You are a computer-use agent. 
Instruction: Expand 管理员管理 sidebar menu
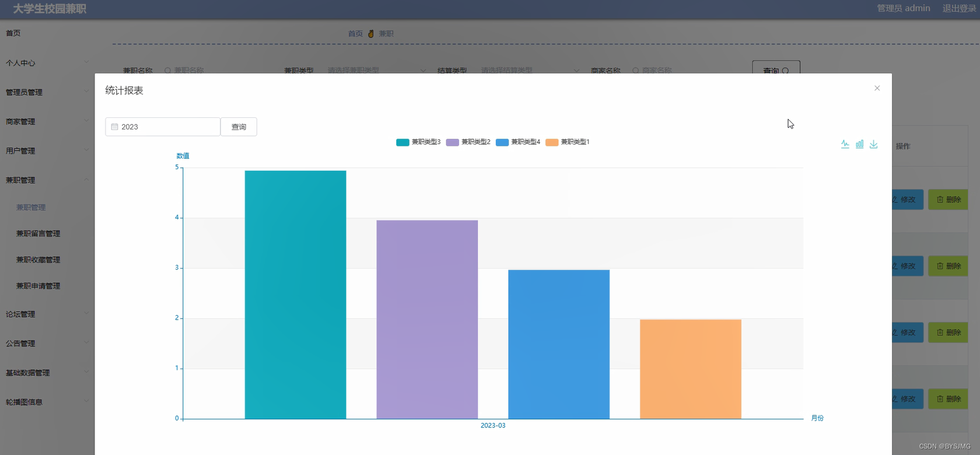coord(47,92)
